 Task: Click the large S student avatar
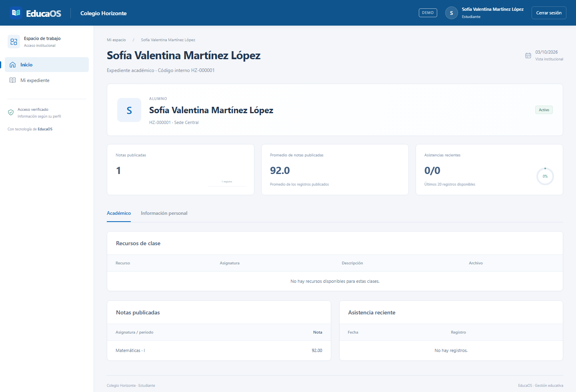click(129, 110)
